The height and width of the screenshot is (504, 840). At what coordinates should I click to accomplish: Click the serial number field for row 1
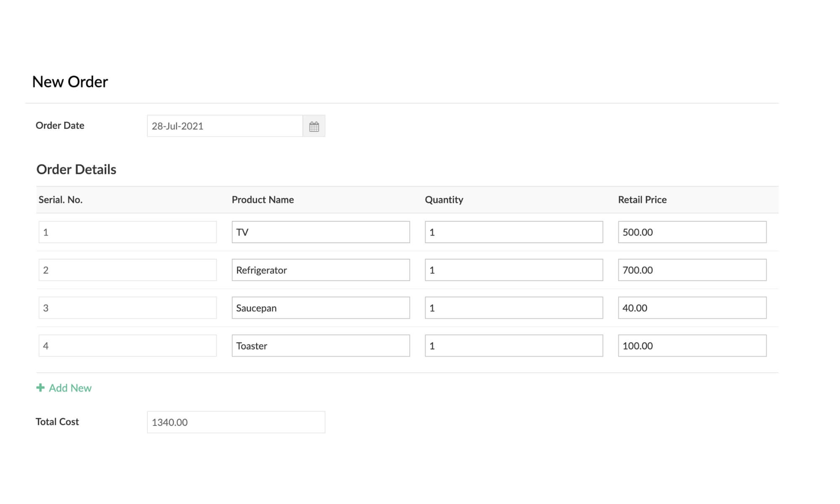coord(127,231)
